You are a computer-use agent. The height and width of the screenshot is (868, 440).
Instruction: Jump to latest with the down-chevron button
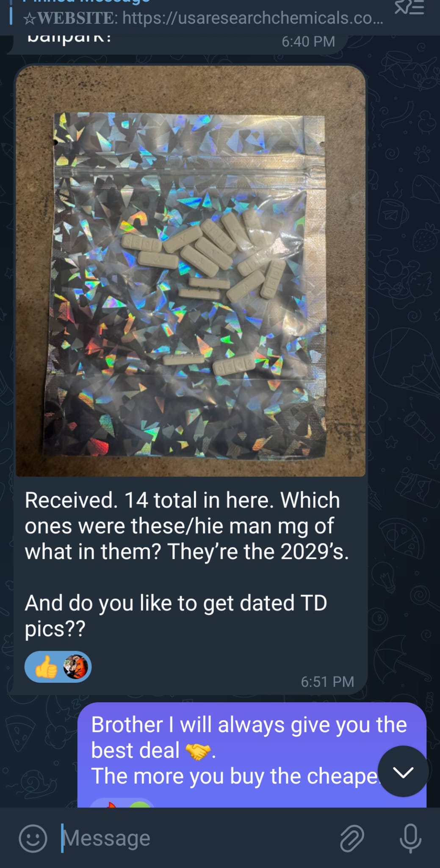403,771
